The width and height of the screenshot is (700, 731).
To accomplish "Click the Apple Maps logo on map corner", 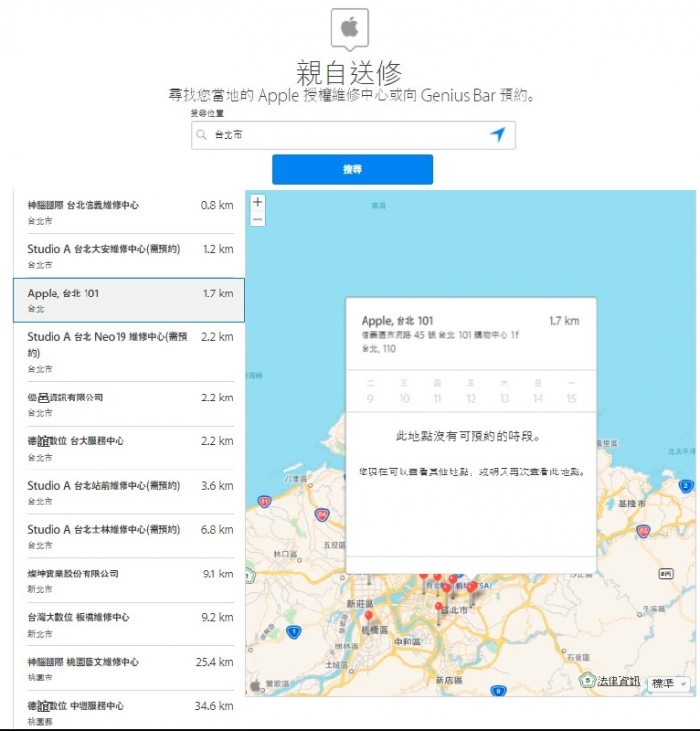I will tap(255, 685).
